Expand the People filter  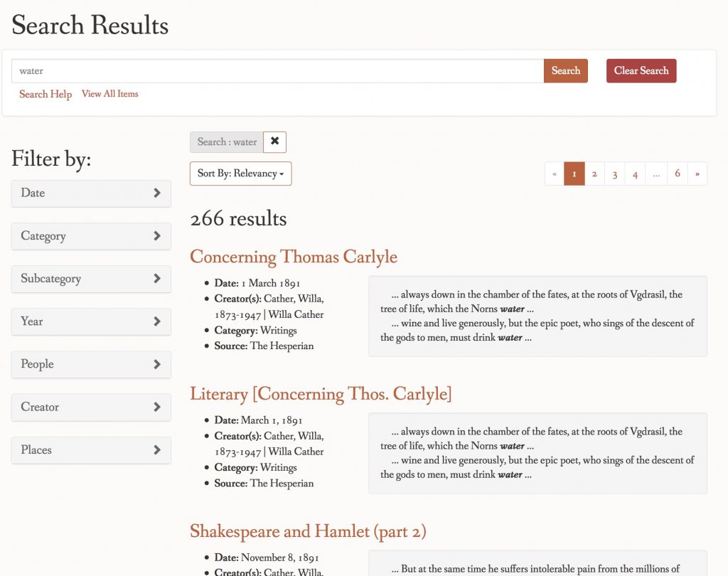click(91, 364)
